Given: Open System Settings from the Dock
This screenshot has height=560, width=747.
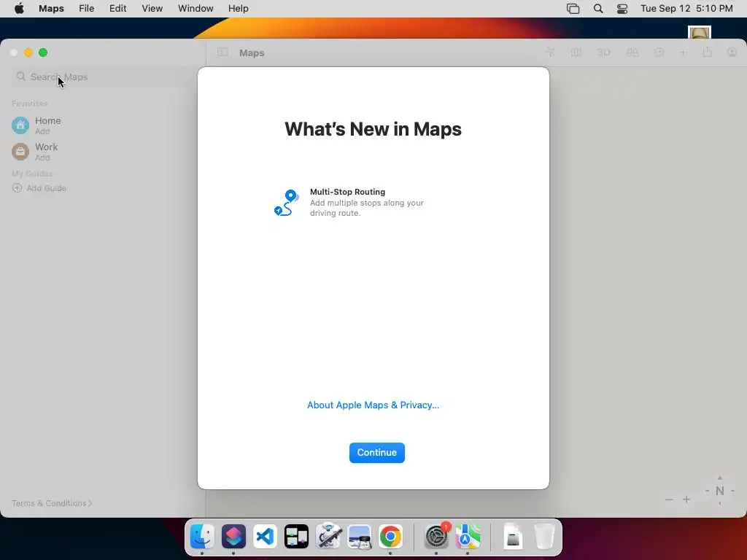Looking at the screenshot, I should pos(436,537).
